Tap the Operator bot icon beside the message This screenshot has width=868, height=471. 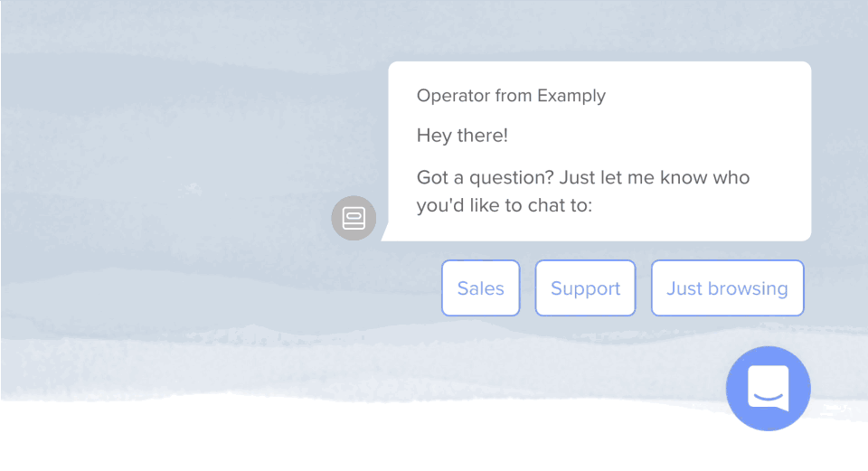coord(354,218)
